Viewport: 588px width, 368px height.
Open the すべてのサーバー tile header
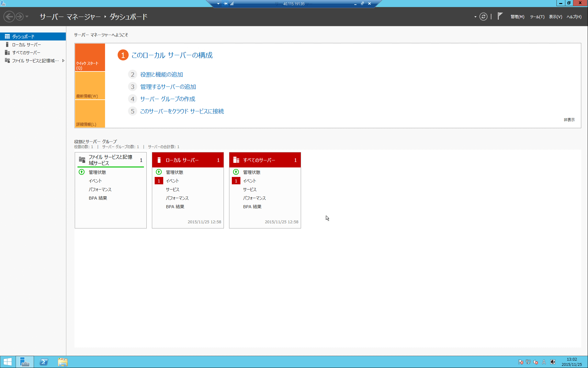tap(265, 160)
